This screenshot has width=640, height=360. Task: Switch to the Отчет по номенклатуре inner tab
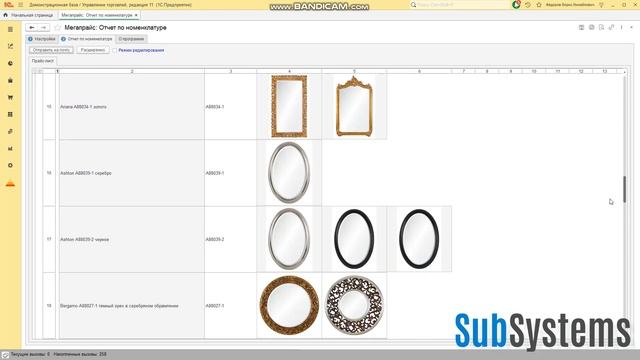pos(86,39)
